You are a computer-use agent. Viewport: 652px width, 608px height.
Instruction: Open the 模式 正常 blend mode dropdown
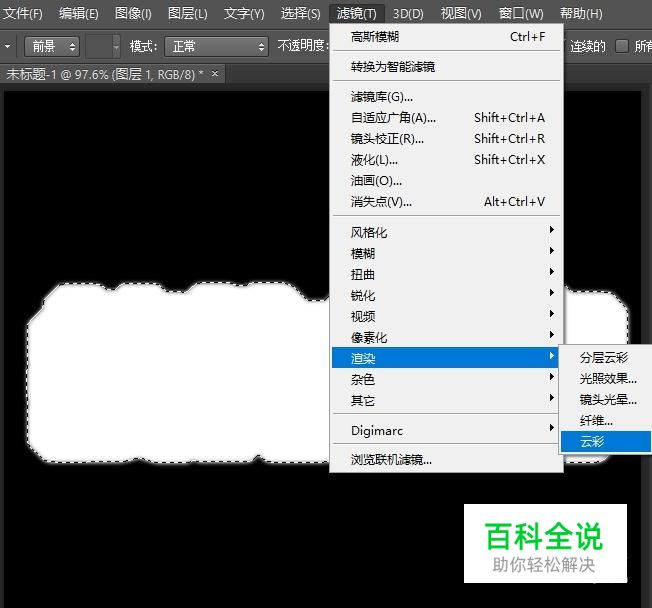(216, 46)
